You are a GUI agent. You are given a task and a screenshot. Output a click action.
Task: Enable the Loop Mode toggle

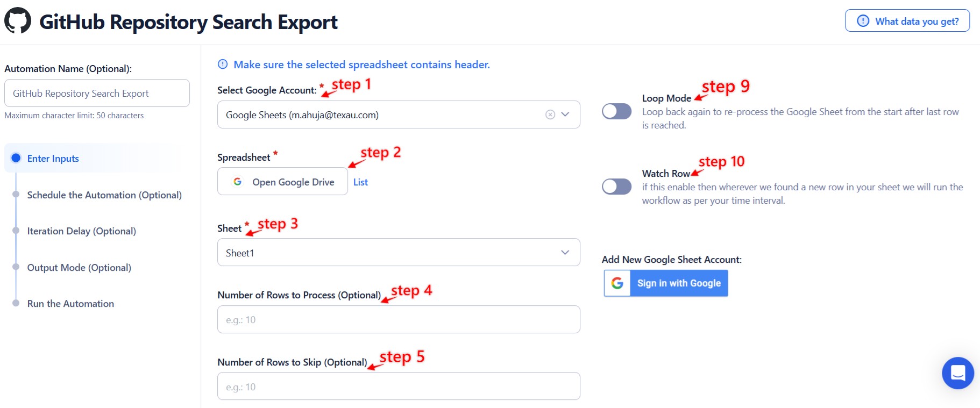click(616, 111)
